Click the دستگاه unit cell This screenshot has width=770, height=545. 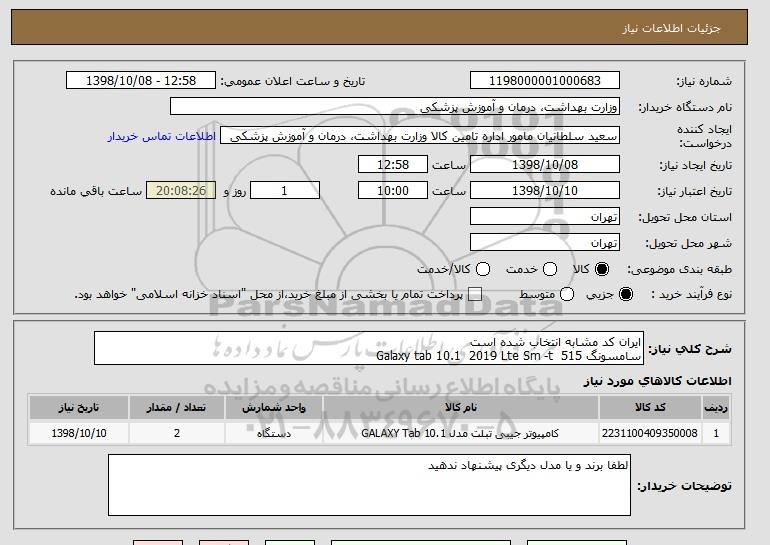pos(274,433)
